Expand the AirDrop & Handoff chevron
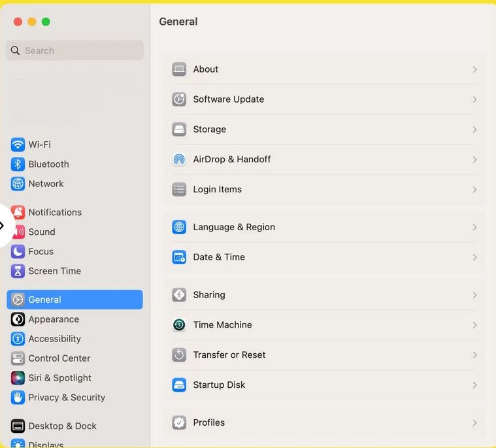496x448 pixels. tap(474, 160)
